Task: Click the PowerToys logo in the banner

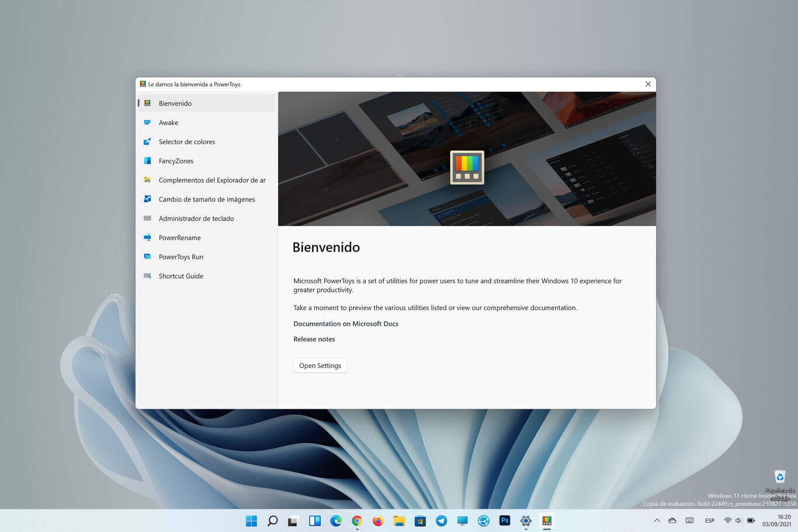Action: (x=467, y=168)
